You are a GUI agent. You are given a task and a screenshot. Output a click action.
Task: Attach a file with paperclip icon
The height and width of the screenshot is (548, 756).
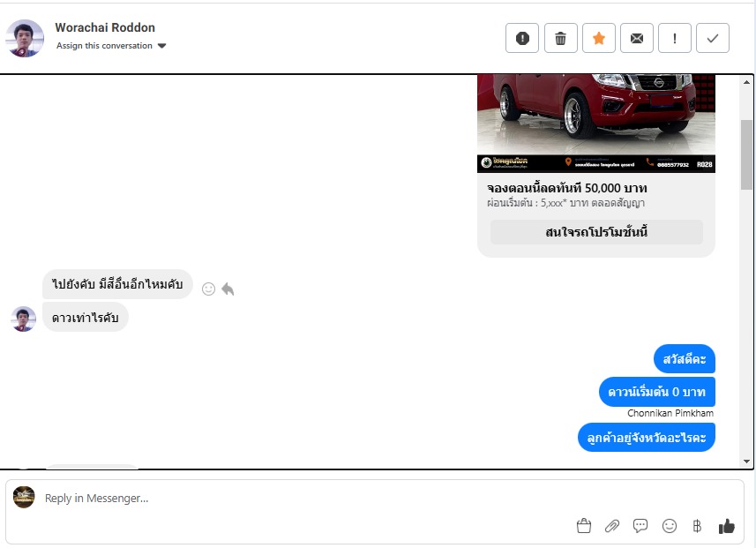612,526
